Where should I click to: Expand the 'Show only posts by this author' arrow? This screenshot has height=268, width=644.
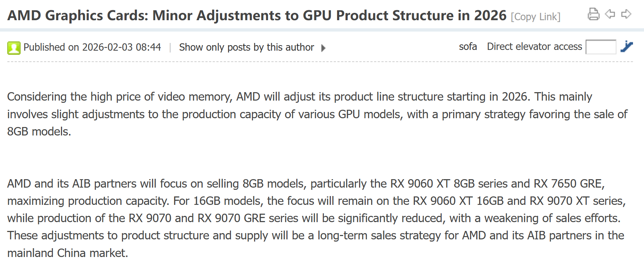pyautogui.click(x=323, y=48)
